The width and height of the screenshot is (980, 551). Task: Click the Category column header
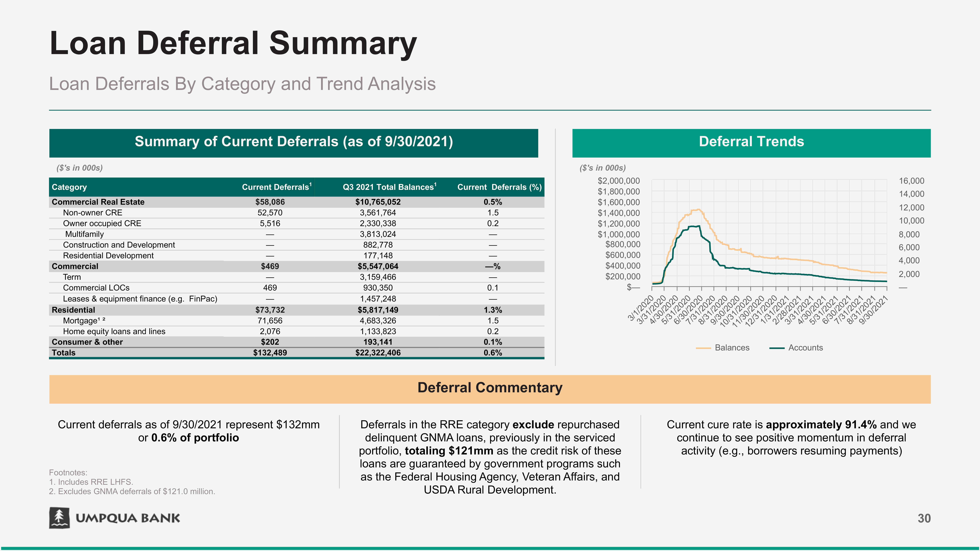[x=69, y=187]
